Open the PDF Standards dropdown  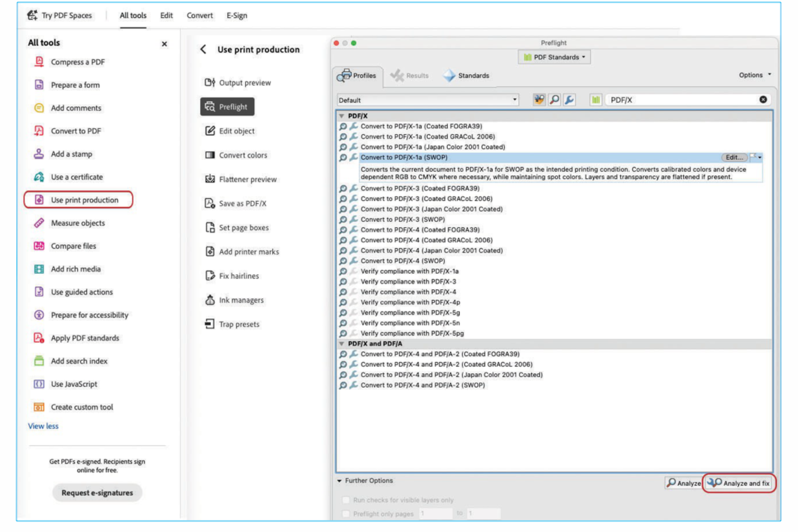click(x=554, y=57)
